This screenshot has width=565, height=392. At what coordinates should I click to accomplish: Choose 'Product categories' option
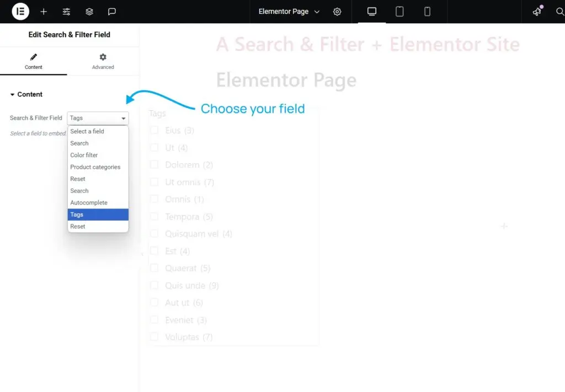coord(98,167)
